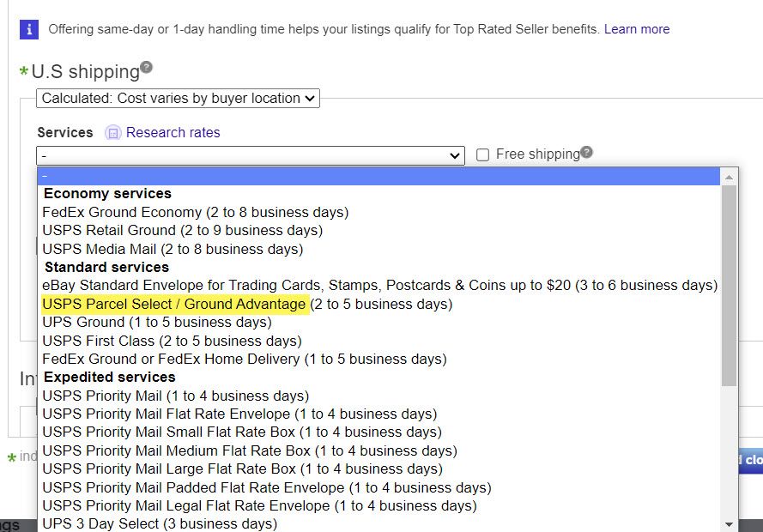Image resolution: width=763 pixels, height=532 pixels.
Task: Click the blue info icon beside handling tip
Action: 29,29
